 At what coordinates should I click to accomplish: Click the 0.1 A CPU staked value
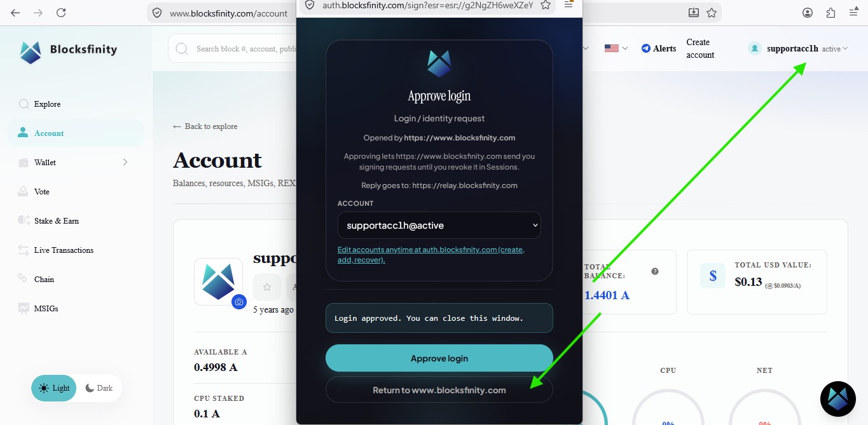pyautogui.click(x=207, y=414)
